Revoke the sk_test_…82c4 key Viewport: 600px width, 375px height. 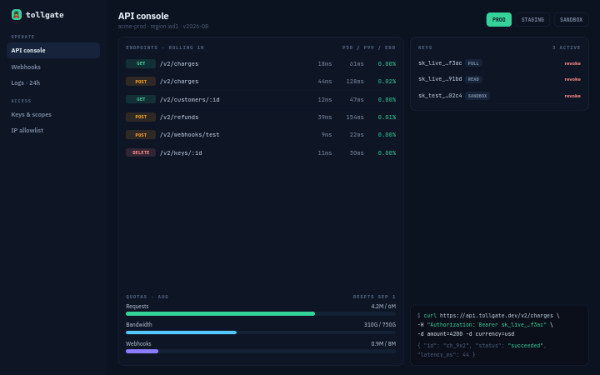tap(572, 96)
